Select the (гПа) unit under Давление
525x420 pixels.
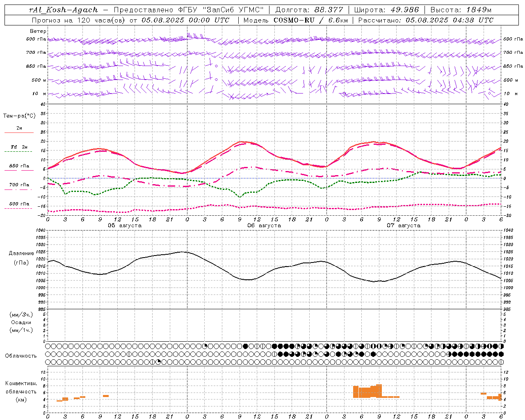21,262
